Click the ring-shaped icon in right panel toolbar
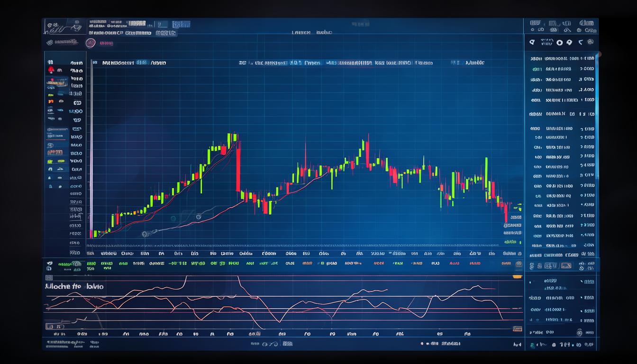 click(x=560, y=43)
